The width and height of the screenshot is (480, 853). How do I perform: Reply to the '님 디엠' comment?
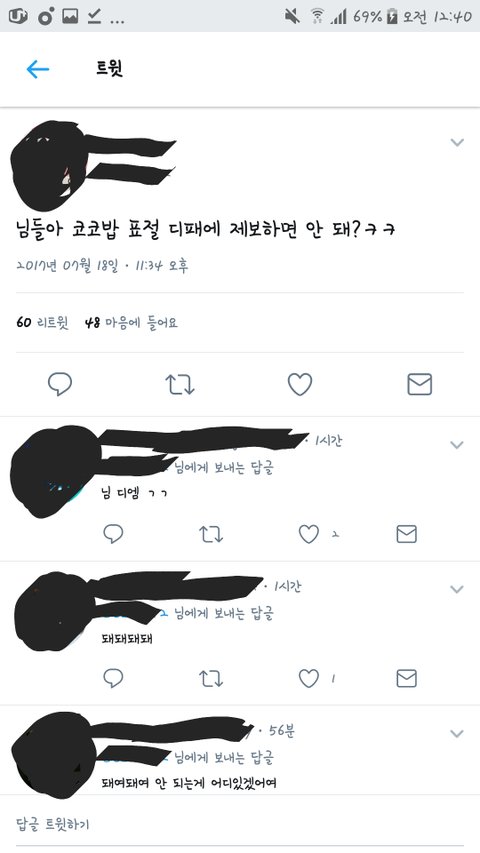coord(113,534)
